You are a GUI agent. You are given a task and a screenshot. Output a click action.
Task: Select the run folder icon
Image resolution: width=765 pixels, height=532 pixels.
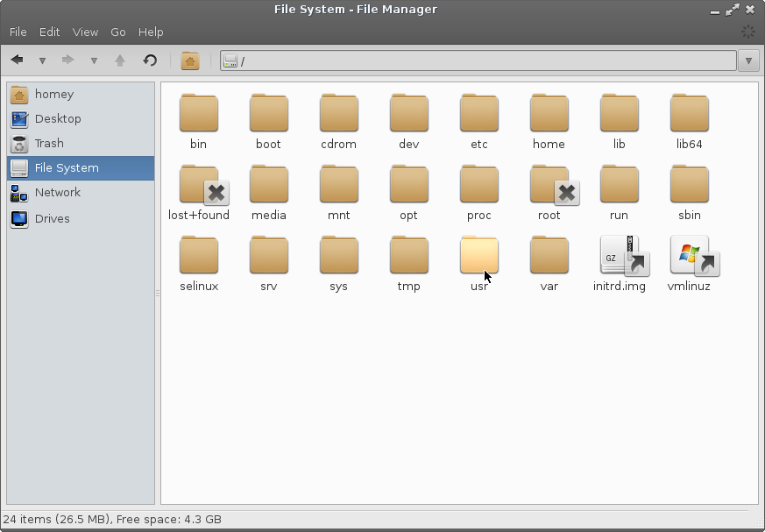pyautogui.click(x=620, y=184)
